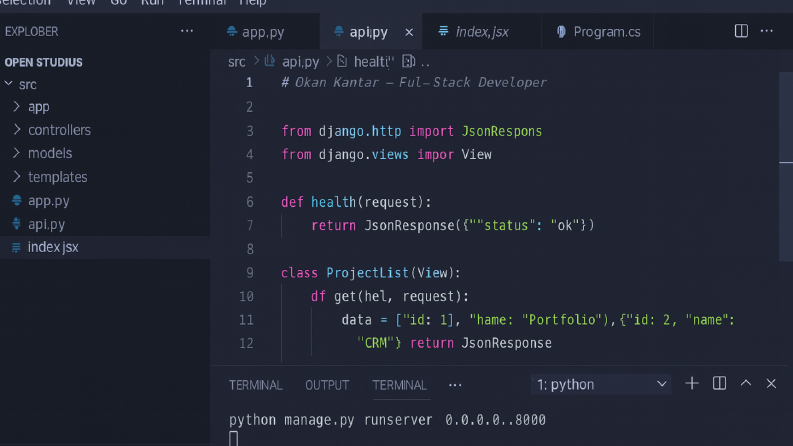Open the editor More Actions ellipsis menu

(x=767, y=31)
